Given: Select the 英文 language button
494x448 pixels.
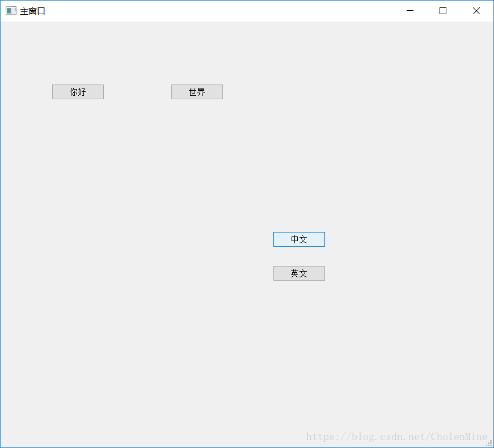Looking at the screenshot, I should point(299,273).
